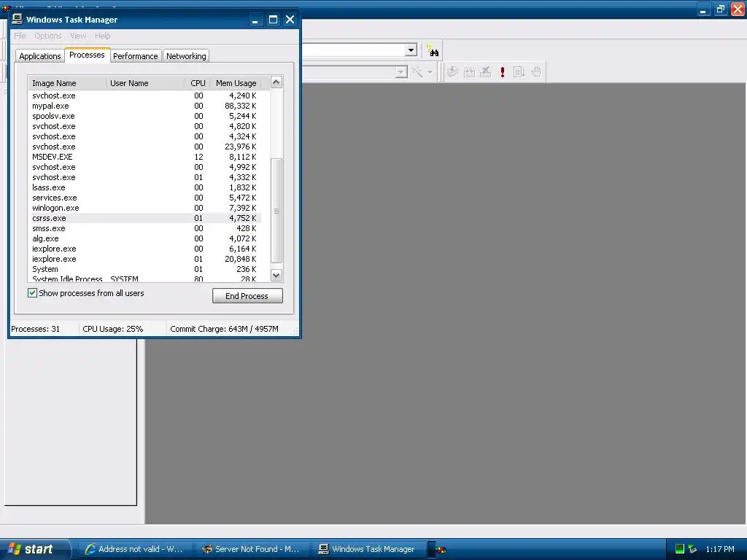This screenshot has width=747, height=560.
Task: Click the MSDEV taskbar button icon
Action: tap(441, 550)
